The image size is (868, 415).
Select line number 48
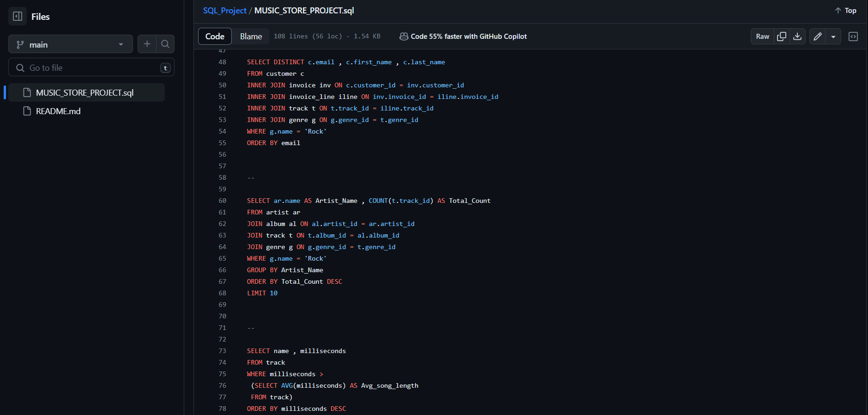click(222, 62)
